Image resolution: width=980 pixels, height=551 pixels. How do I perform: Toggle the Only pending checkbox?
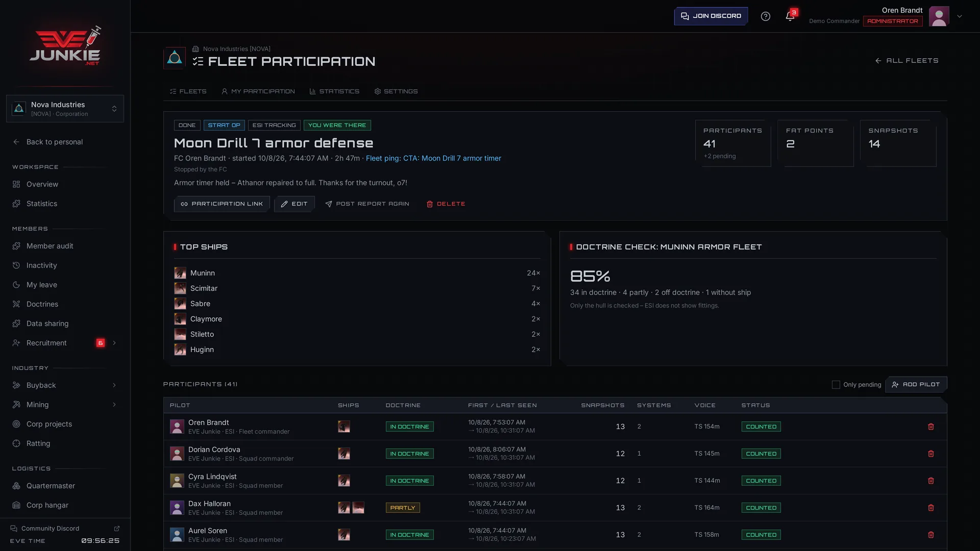click(x=836, y=385)
